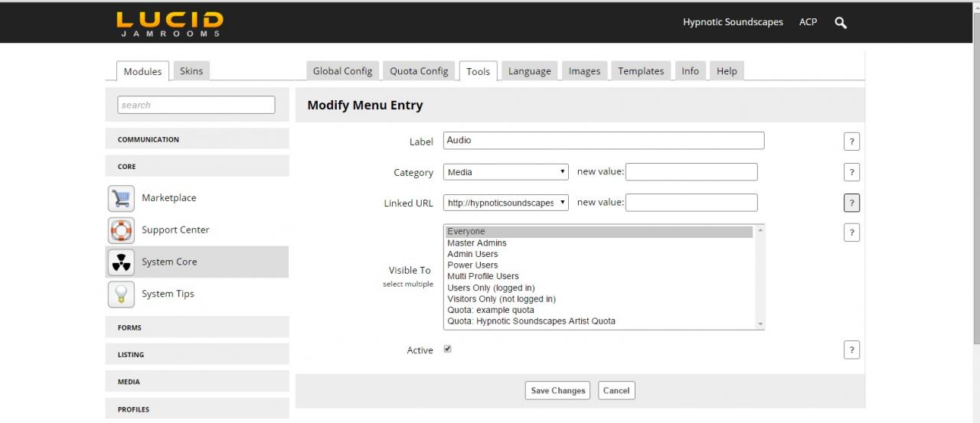
Task: Open help icon for Label field
Action: 851,142
